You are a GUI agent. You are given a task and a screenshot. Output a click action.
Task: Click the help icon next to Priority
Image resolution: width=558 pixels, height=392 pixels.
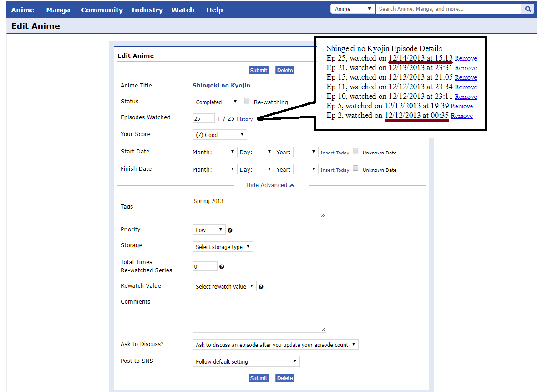tap(230, 230)
